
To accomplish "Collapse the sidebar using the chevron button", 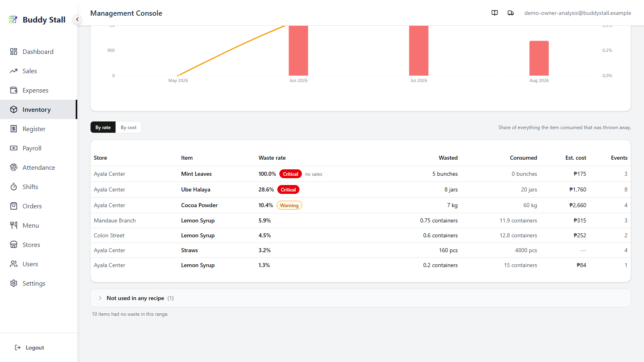I will click(x=77, y=19).
